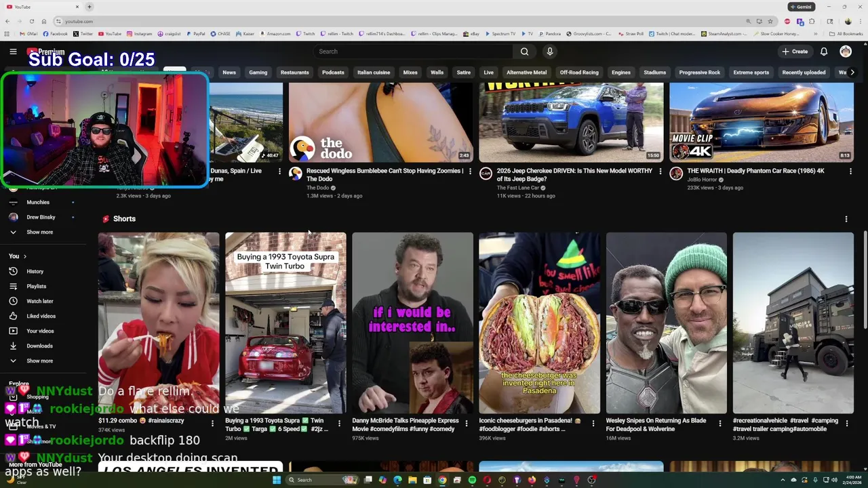868x488 pixels.
Task: Open the Amazon.com bookmark
Action: [275, 34]
